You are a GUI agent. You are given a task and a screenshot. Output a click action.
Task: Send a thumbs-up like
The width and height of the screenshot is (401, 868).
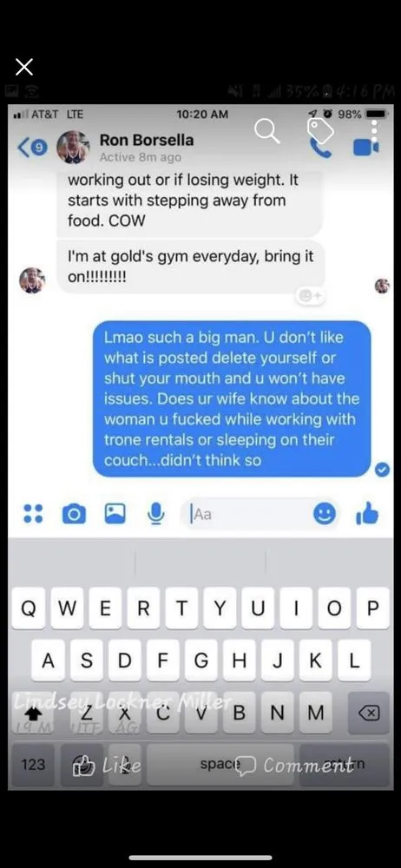[366, 514]
